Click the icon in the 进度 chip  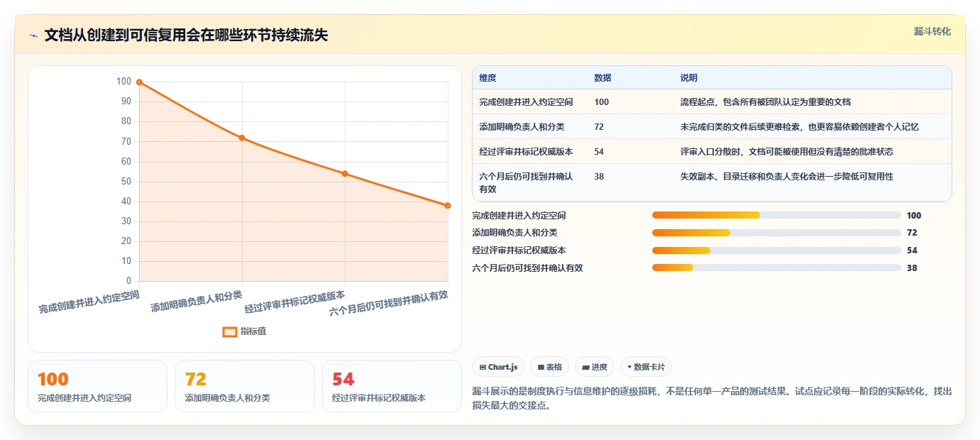point(585,367)
